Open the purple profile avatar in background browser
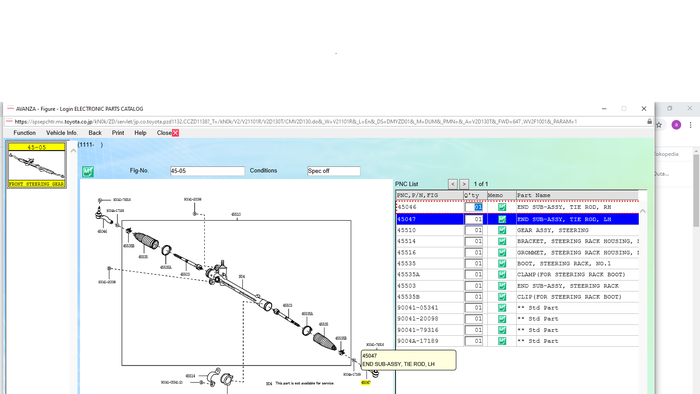 pos(676,125)
